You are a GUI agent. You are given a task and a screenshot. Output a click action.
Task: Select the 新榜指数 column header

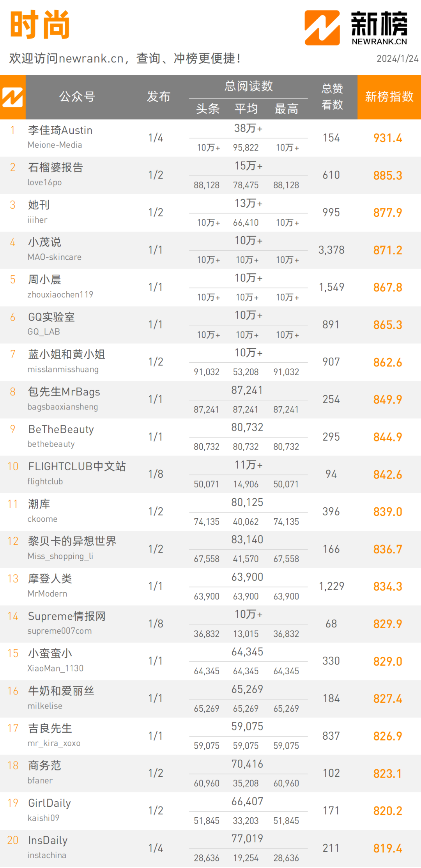click(389, 97)
